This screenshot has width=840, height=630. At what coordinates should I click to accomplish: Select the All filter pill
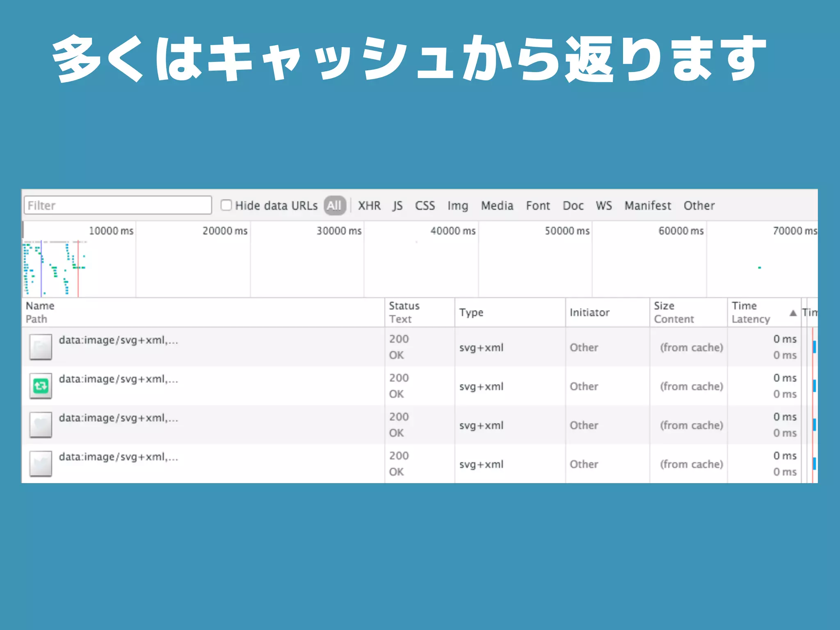pos(334,205)
